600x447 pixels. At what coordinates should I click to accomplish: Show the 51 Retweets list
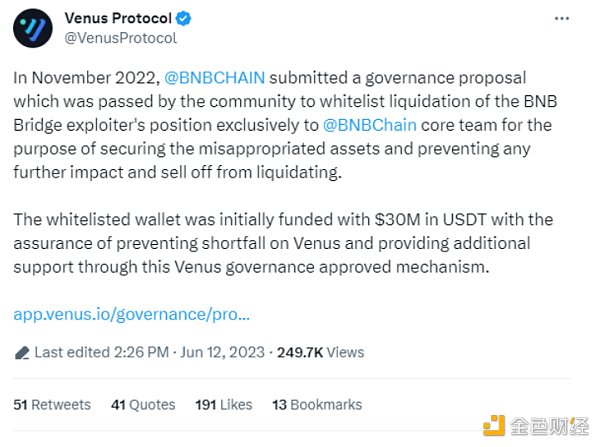(51, 405)
